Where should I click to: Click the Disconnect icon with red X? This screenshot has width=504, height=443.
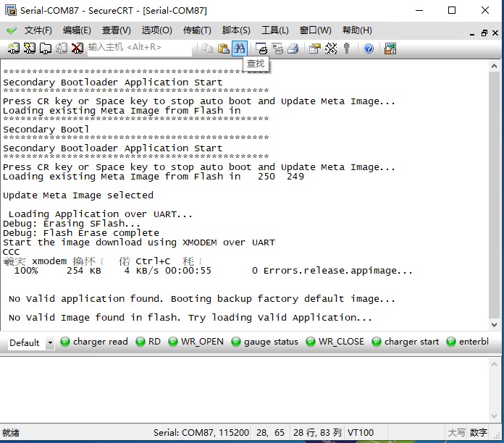77,48
